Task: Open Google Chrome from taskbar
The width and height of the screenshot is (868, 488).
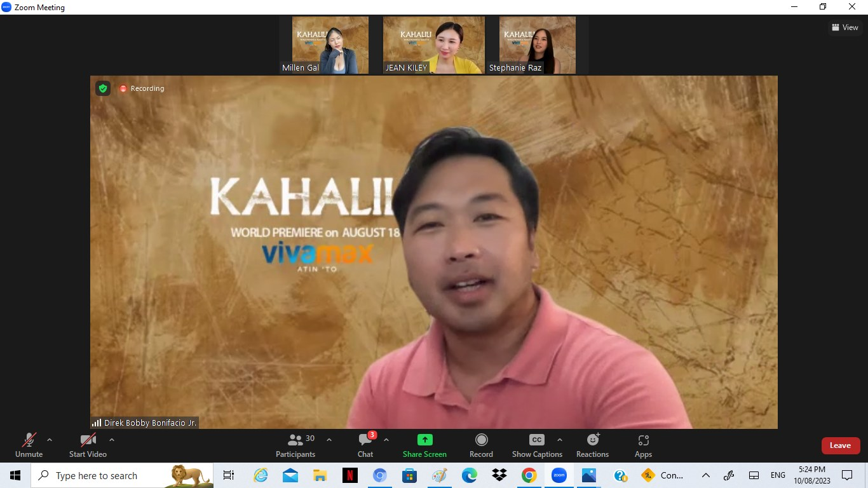Action: click(529, 475)
